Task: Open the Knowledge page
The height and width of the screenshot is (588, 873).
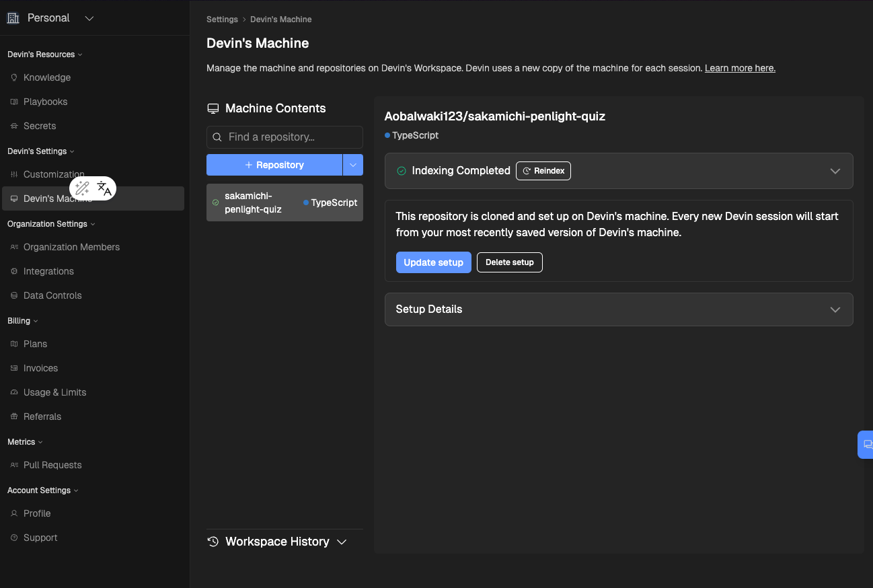Action: click(x=47, y=77)
